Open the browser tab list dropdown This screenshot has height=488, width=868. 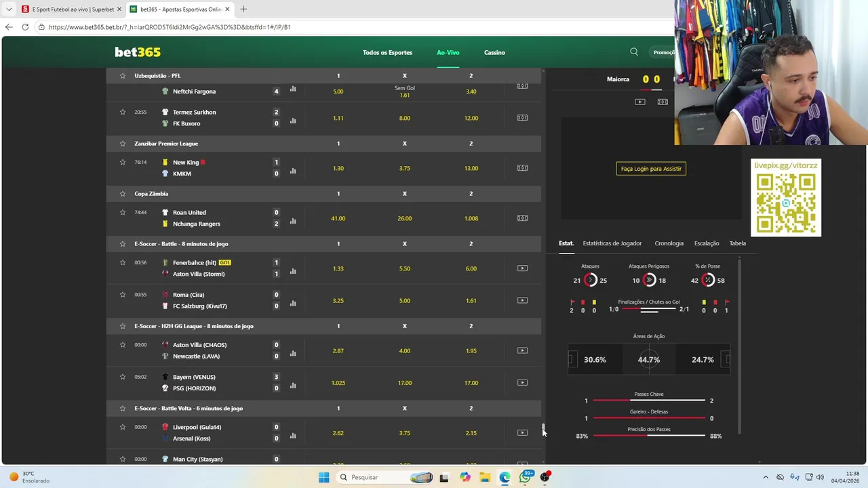pyautogui.click(x=9, y=9)
